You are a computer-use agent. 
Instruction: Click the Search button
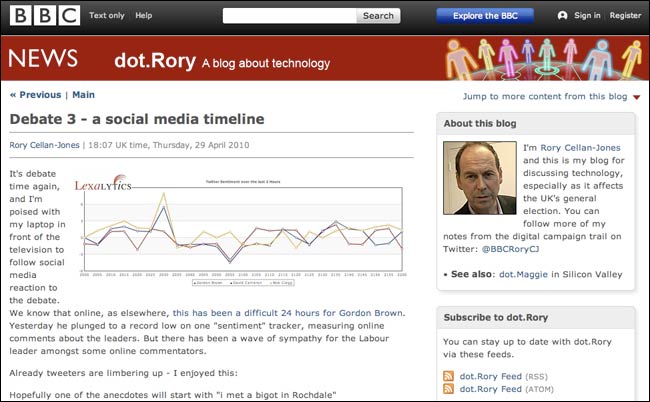tap(378, 16)
